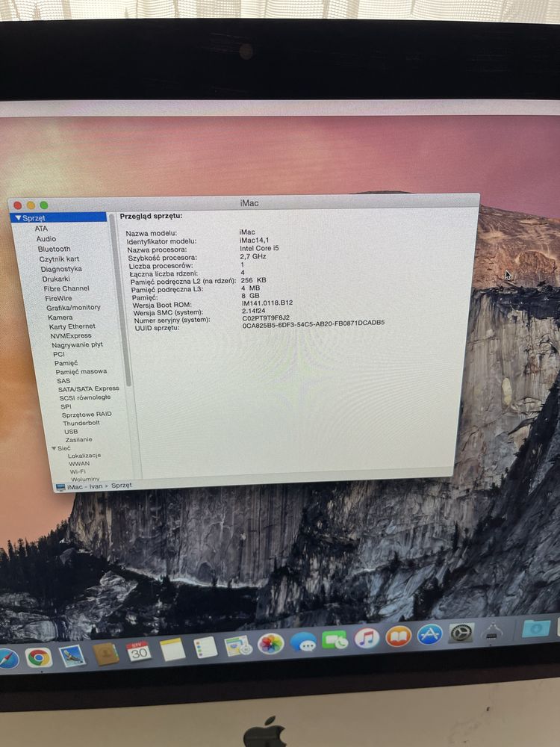Select Pamięć in the sidebar

(66, 363)
